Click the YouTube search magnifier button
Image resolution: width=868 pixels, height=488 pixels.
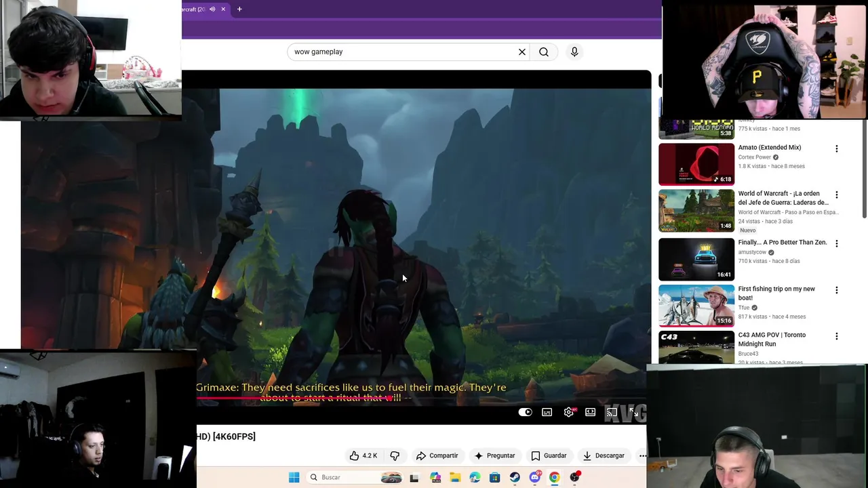(544, 52)
